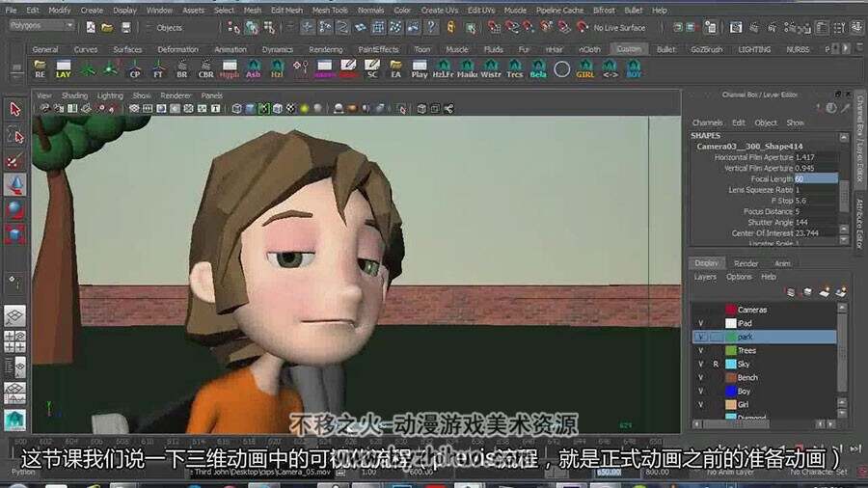Open the Channels menu in Channel Box
This screenshot has height=488, width=868.
pos(708,122)
